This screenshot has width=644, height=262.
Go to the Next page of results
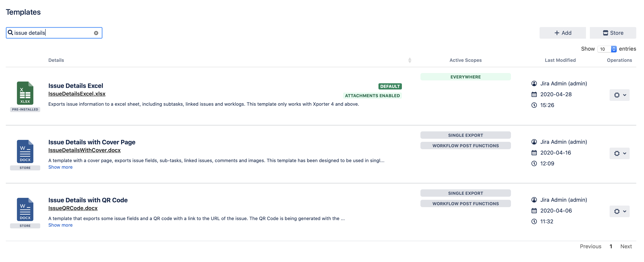(x=626, y=246)
